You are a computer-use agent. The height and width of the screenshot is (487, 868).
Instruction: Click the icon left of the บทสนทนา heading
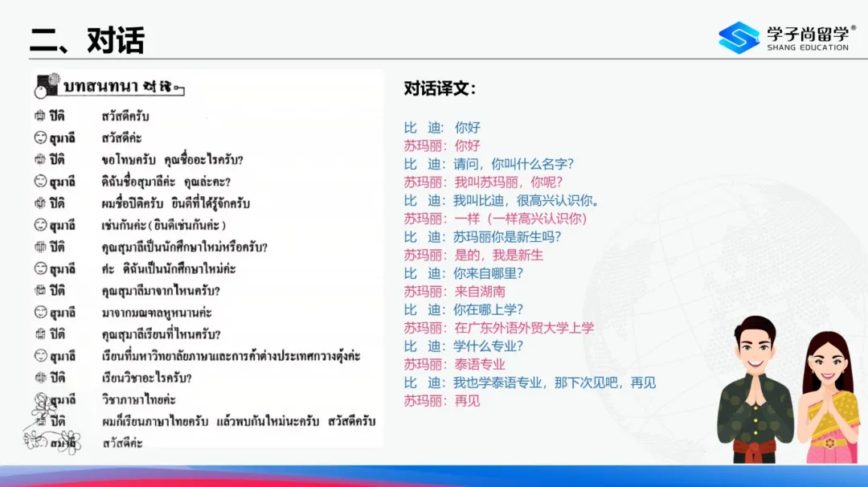pos(47,84)
